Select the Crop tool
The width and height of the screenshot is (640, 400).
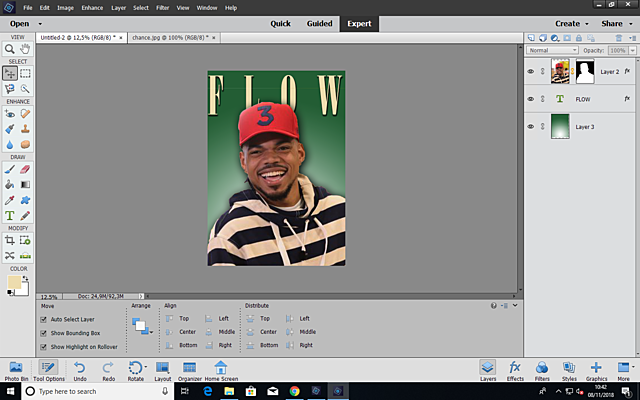click(x=9, y=240)
